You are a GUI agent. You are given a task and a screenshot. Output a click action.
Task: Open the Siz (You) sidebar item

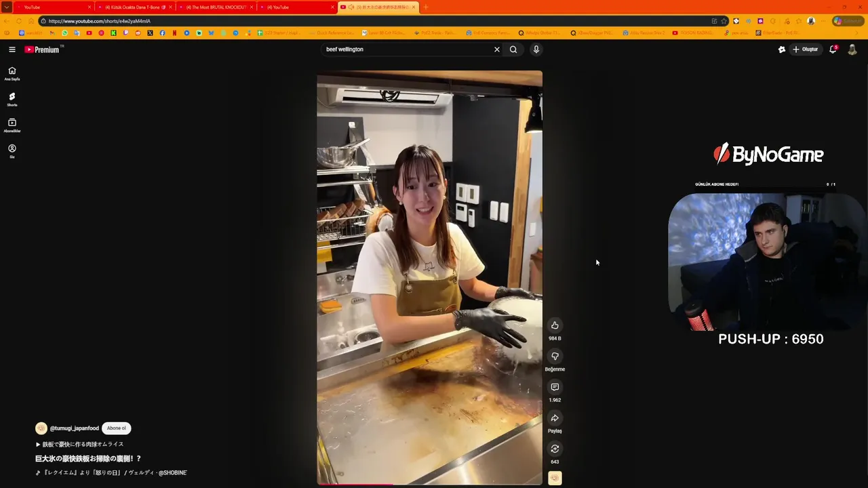pyautogui.click(x=12, y=151)
